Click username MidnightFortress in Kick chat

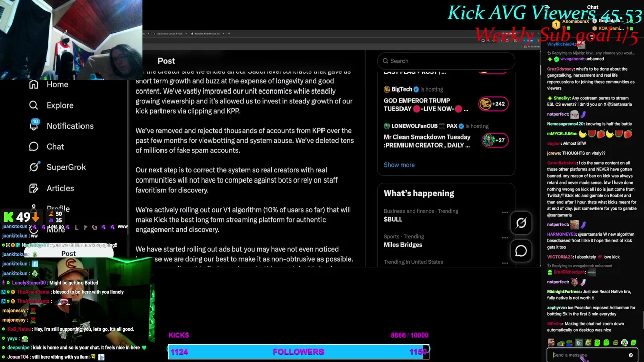click(564, 291)
